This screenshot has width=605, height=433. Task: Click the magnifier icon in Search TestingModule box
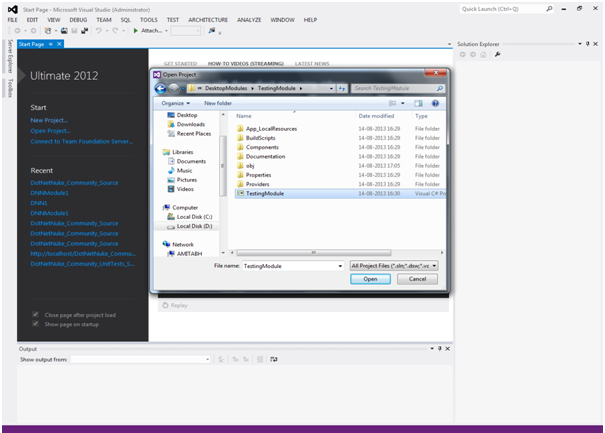pos(439,88)
